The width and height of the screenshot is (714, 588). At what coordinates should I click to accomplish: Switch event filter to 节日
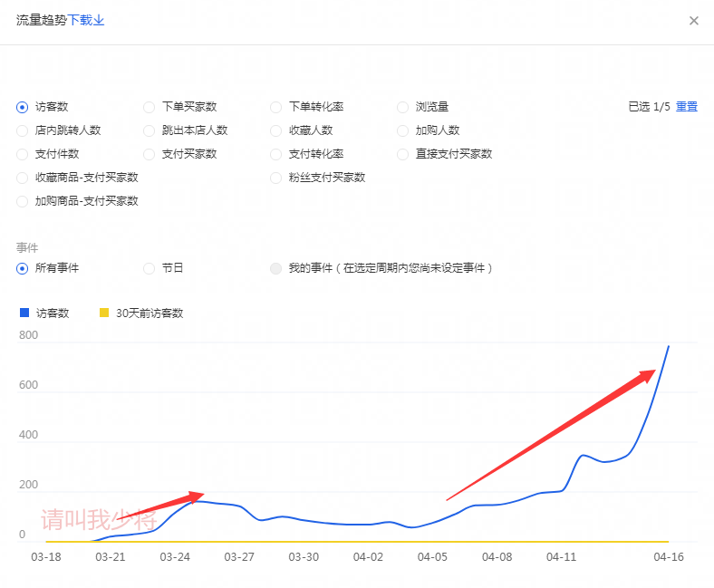(x=150, y=268)
